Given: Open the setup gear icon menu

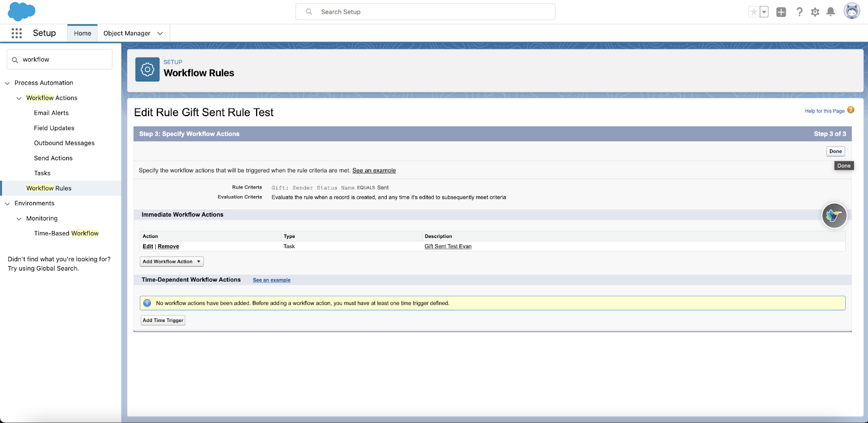Looking at the screenshot, I should 815,12.
